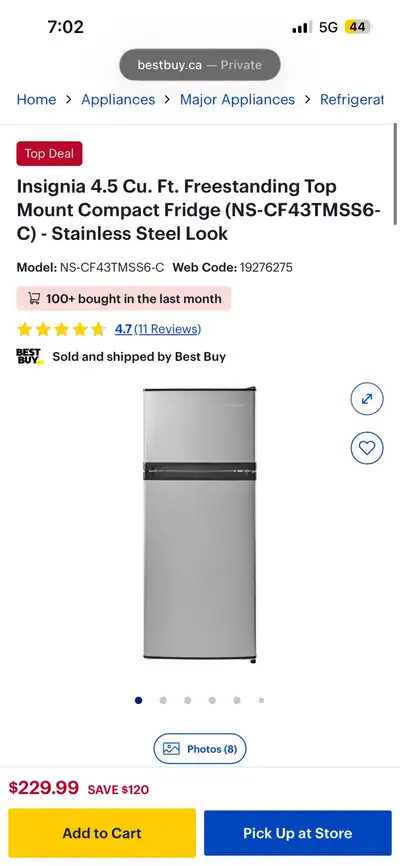Tap the expand image fullscreen icon
The width and height of the screenshot is (400, 866).
(x=367, y=399)
